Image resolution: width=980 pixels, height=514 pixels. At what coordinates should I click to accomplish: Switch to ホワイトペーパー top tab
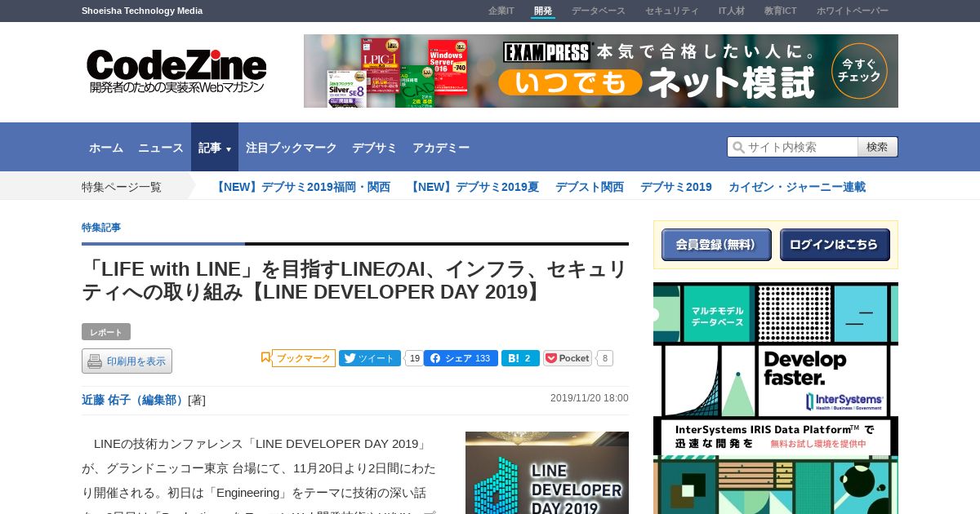point(853,11)
